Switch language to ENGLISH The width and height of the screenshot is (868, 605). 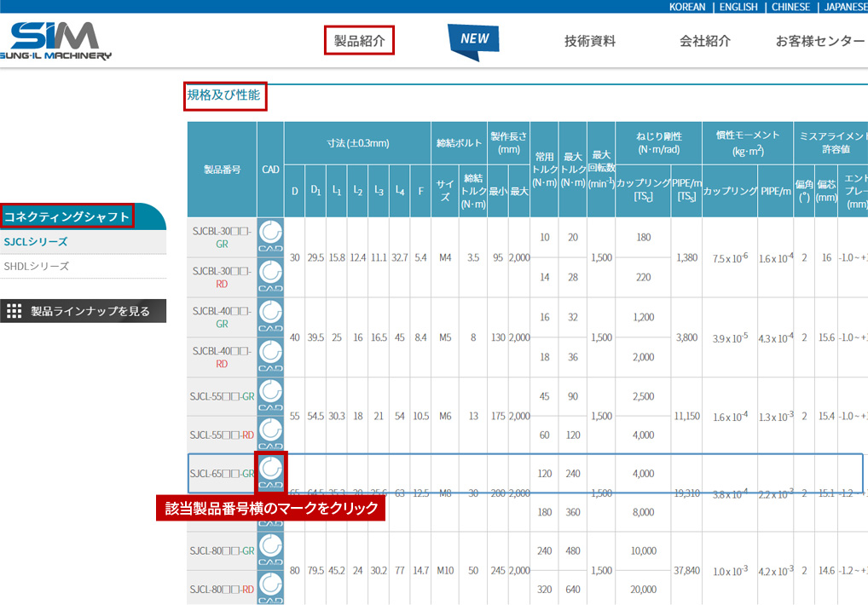pyautogui.click(x=738, y=7)
